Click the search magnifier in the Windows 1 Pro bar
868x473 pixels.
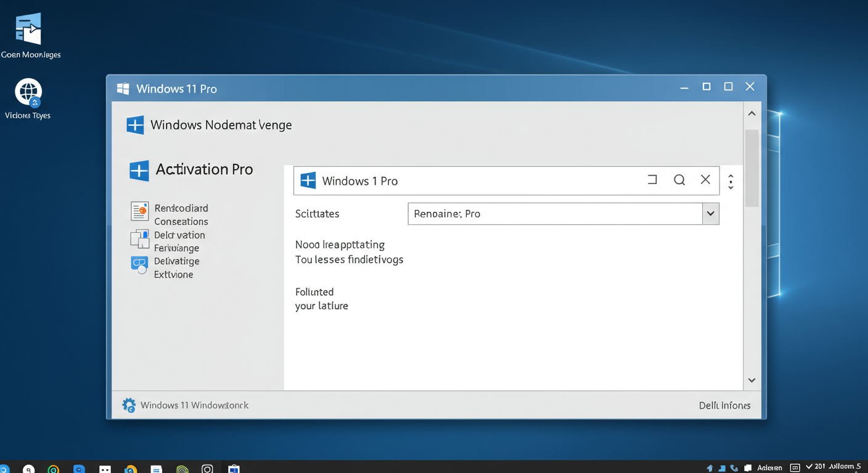(679, 180)
